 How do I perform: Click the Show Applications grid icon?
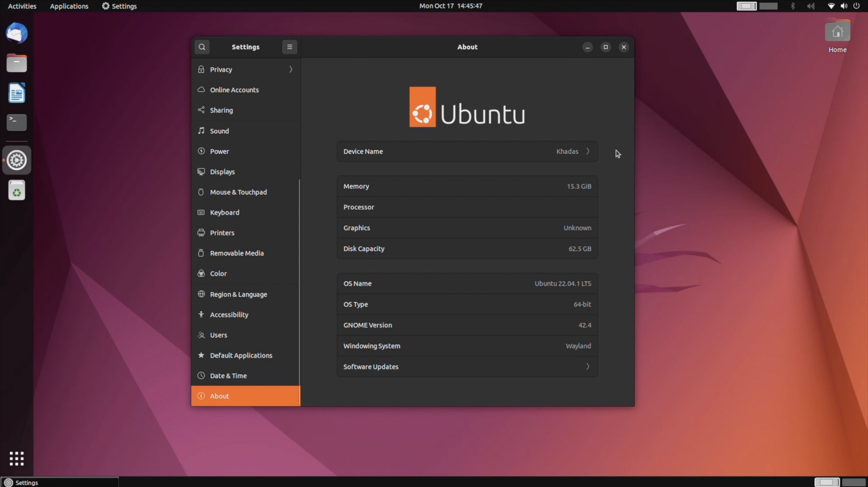(x=16, y=458)
